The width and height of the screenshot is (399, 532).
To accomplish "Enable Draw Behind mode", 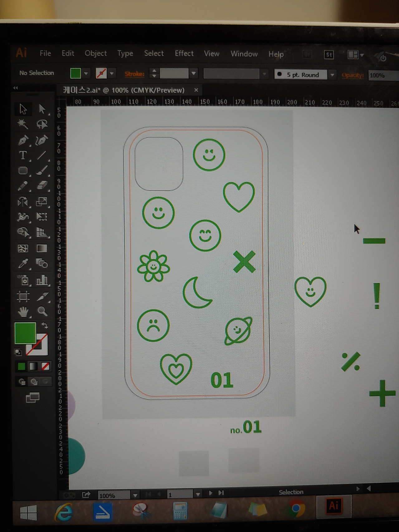I will coord(34,382).
